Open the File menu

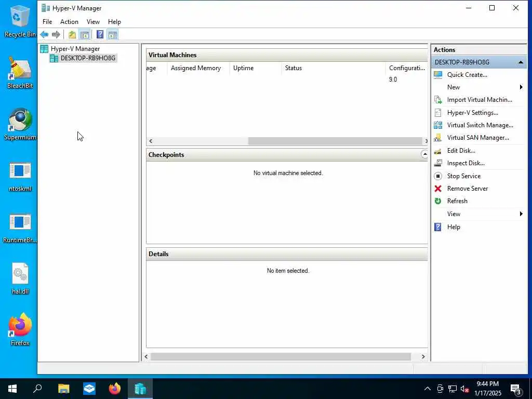pyautogui.click(x=47, y=22)
